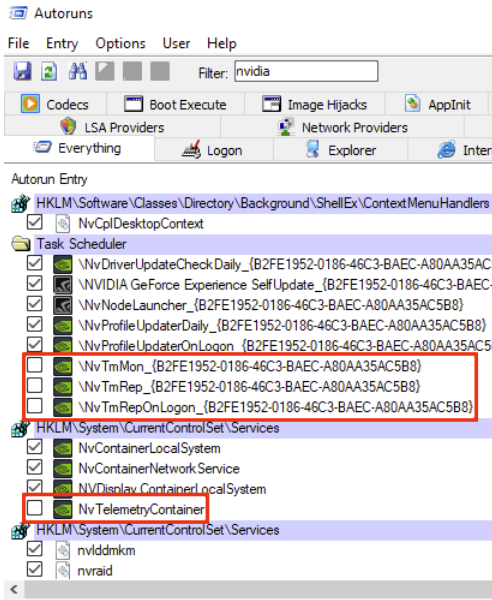The height and width of the screenshot is (600, 492).
Task: Click the NvNodeLauncher entry icon
Action: tap(62, 305)
